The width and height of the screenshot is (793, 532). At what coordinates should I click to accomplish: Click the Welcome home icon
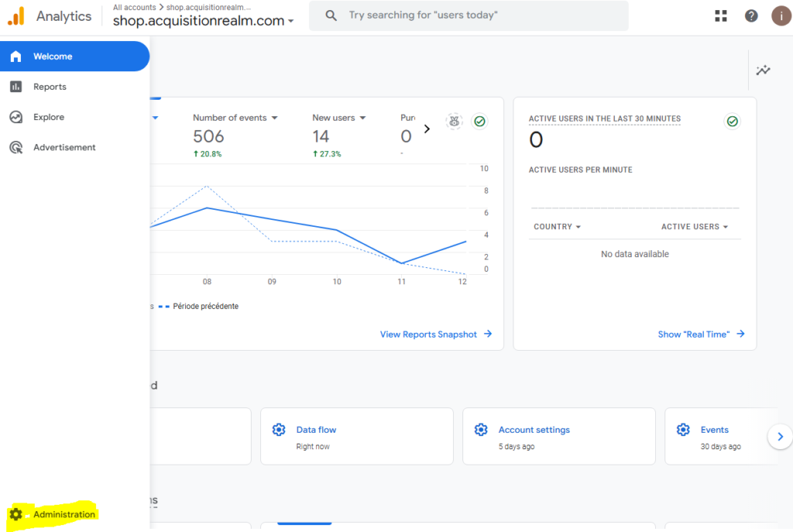coord(15,56)
